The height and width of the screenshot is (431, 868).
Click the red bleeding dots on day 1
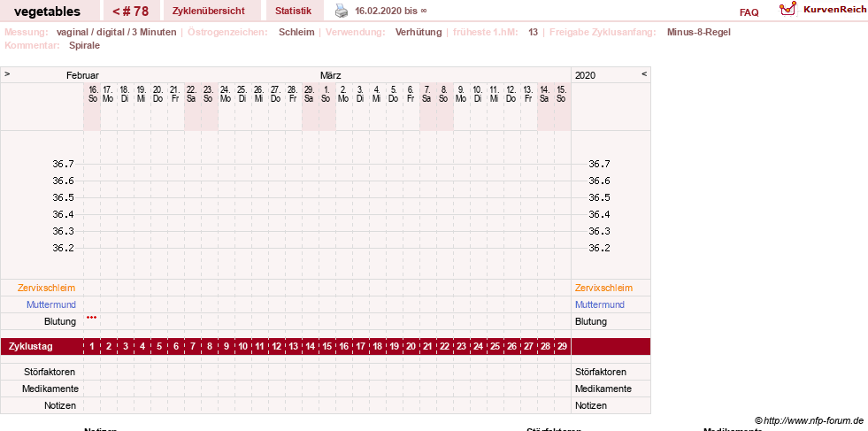pos(92,318)
